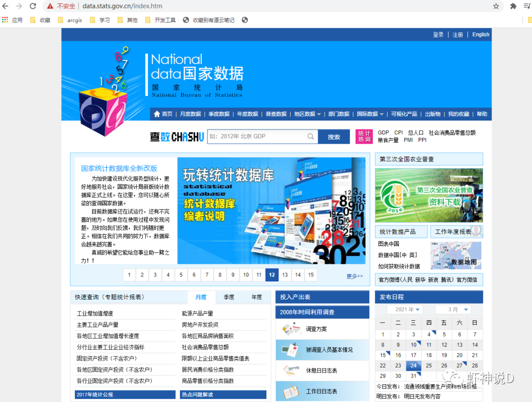Jump to carousel slide 15
Viewport: 532px width, 402px height.
coord(311,275)
